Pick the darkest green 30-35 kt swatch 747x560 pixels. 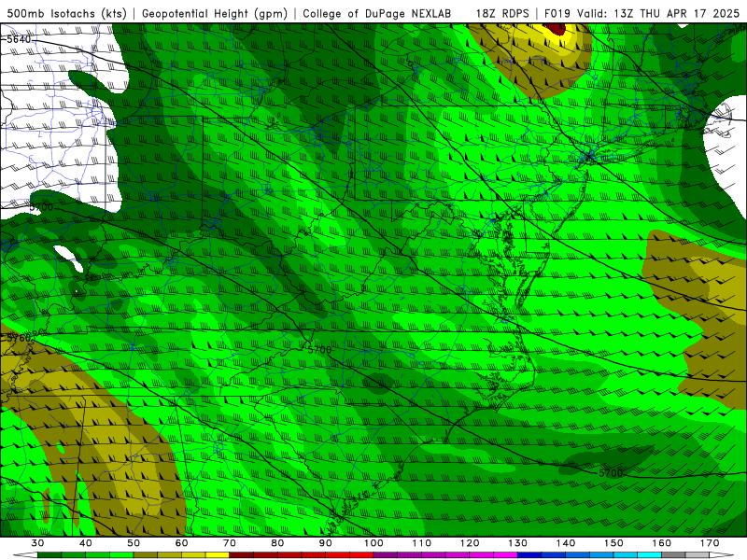[x=49, y=555]
